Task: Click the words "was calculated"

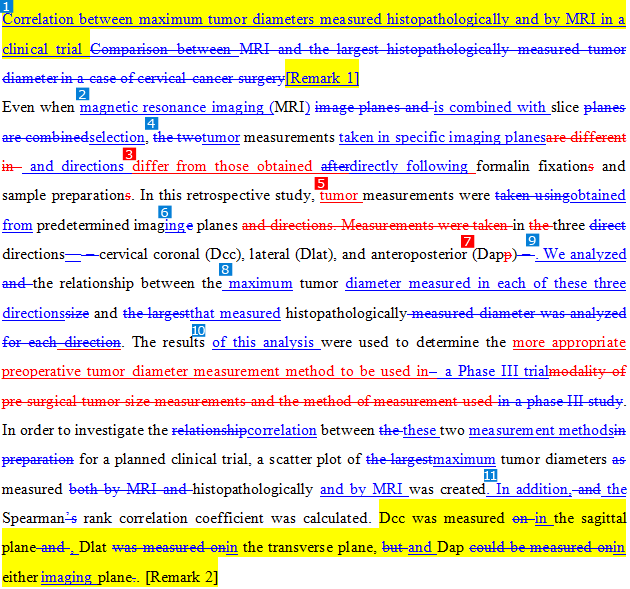Action: 319,518
